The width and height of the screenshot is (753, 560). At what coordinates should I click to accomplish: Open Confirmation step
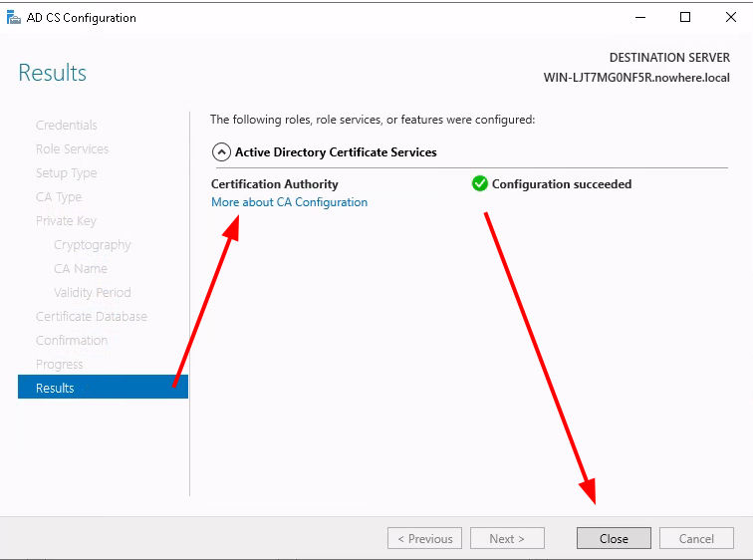(x=72, y=341)
